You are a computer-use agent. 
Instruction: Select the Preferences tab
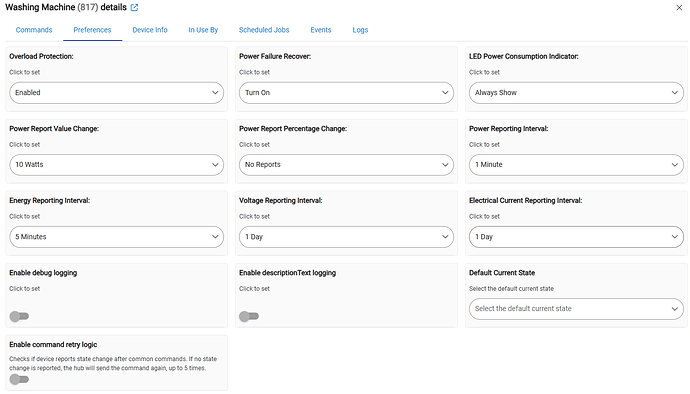click(x=92, y=30)
